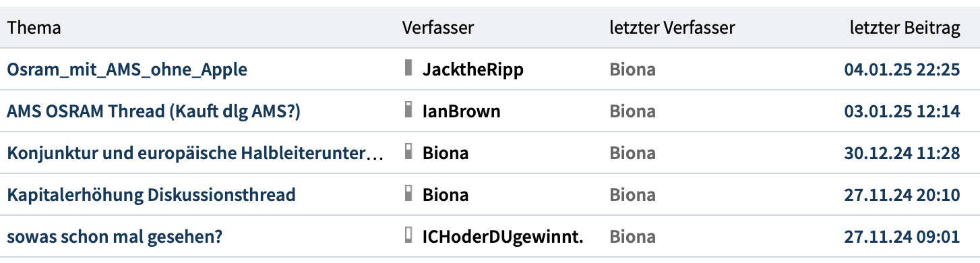Screen dimensions: 980x263
Task: Click the status icon beside JacktheRipp
Action: tap(407, 67)
